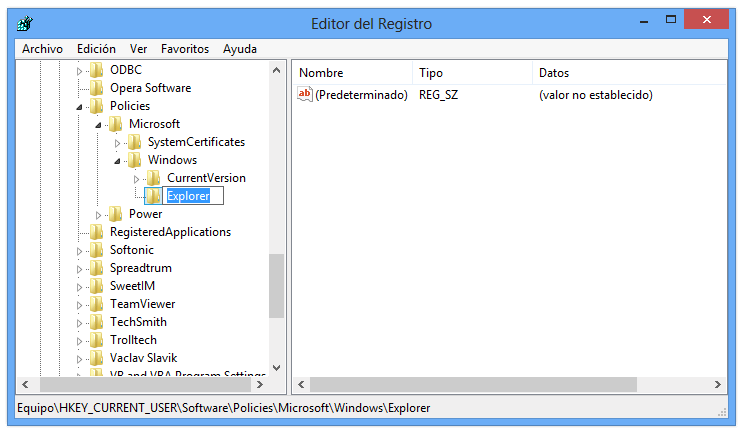Expand the CurrentVersion tree node
The image size is (742, 433).
point(136,178)
